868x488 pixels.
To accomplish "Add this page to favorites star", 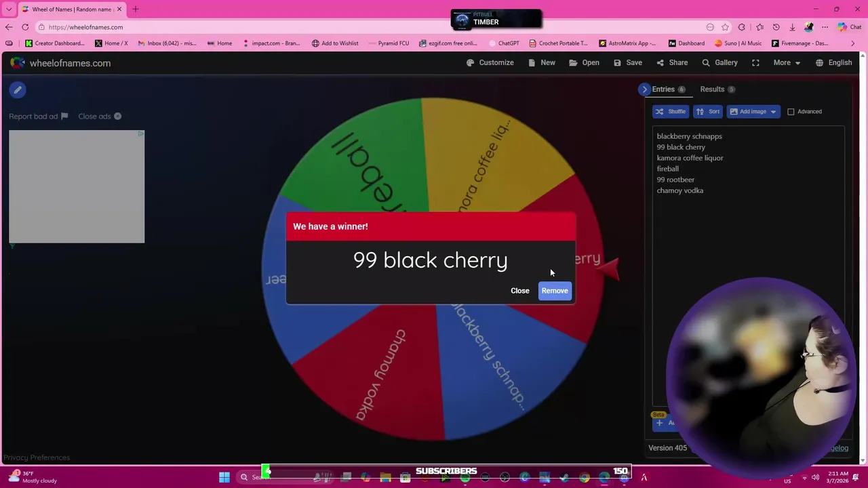I will (725, 27).
